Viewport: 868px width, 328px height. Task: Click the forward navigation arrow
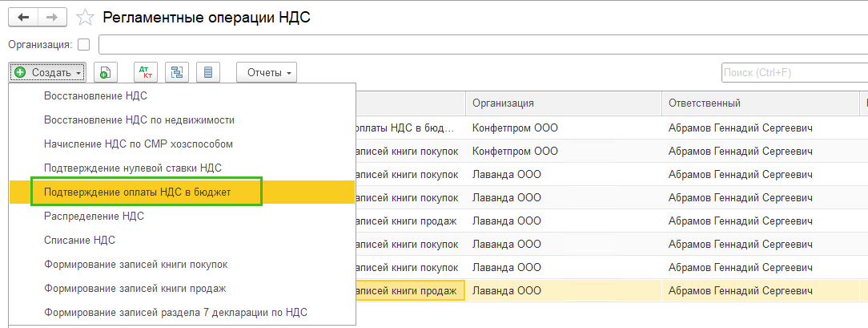[52, 16]
